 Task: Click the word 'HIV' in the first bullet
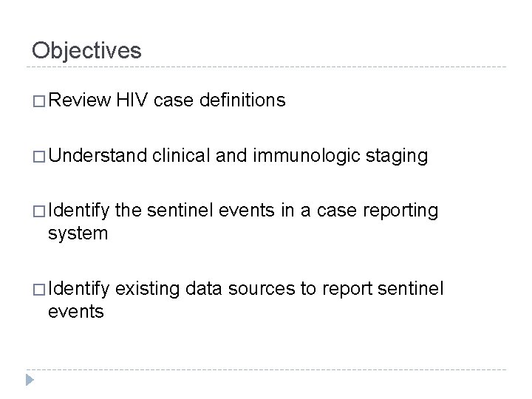coord(131,100)
